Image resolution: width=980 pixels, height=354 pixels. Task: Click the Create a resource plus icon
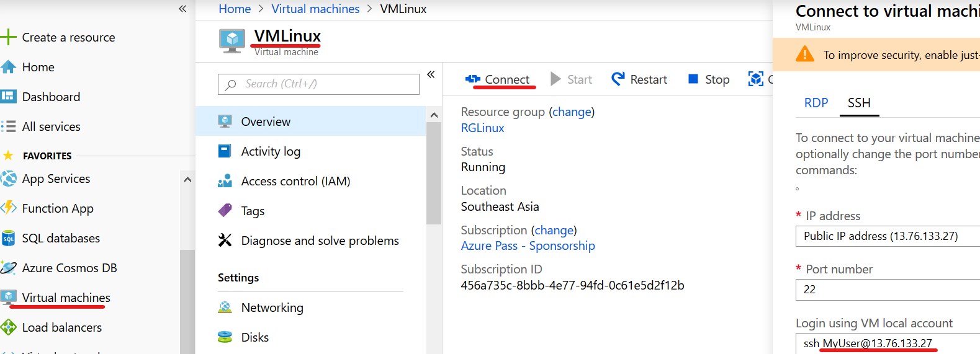point(8,37)
